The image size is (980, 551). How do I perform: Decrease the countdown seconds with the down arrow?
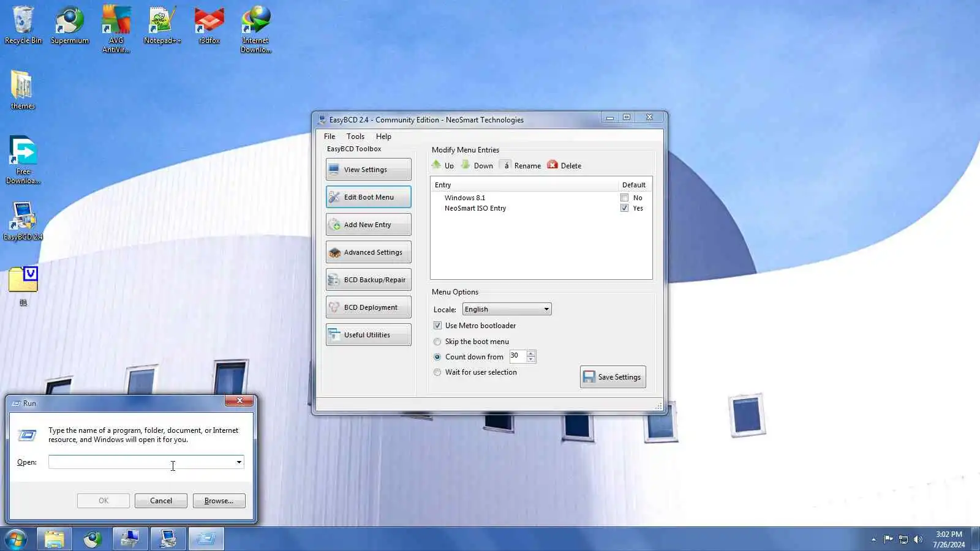(x=531, y=359)
